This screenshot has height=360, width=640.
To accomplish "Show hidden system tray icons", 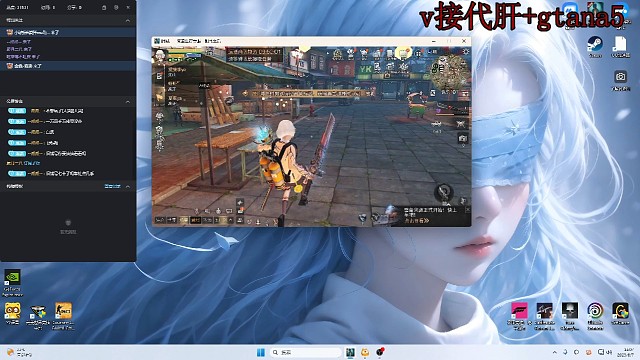I will tap(554, 352).
